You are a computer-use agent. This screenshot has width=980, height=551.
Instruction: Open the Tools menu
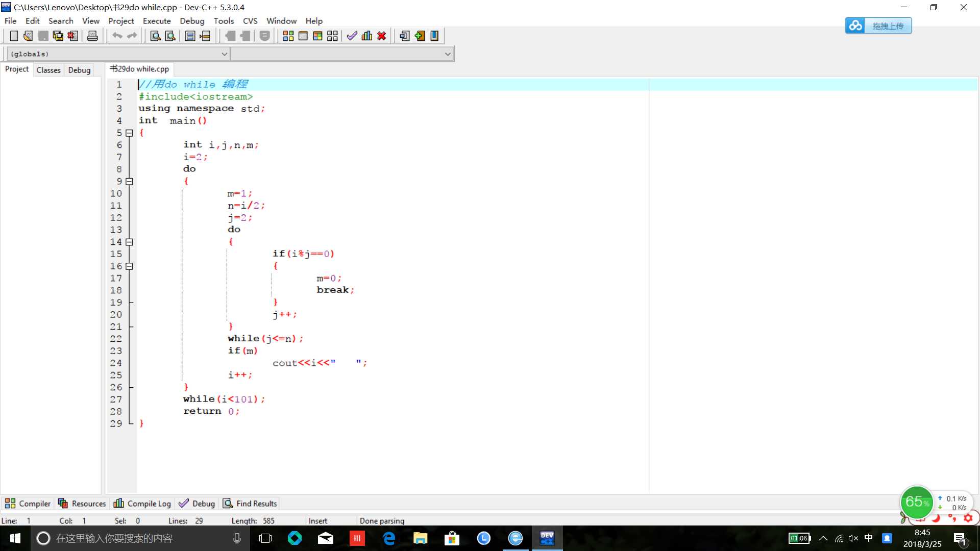point(224,21)
